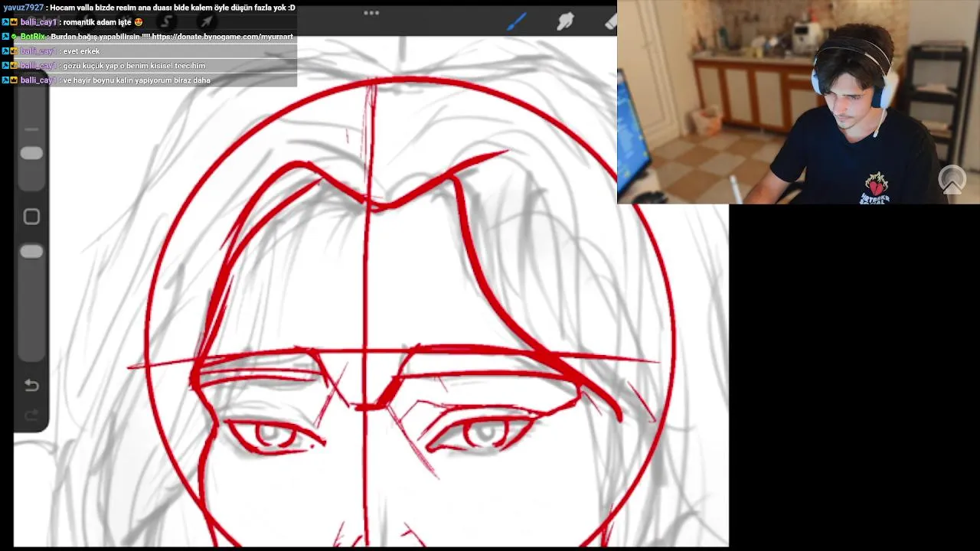
Task: Click the BotRix username in chat
Action: 33,37
